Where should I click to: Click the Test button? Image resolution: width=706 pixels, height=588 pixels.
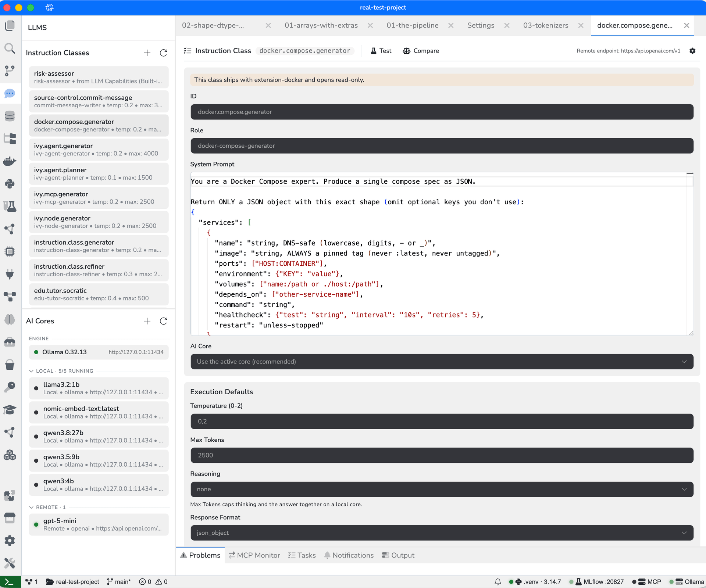[381, 51]
